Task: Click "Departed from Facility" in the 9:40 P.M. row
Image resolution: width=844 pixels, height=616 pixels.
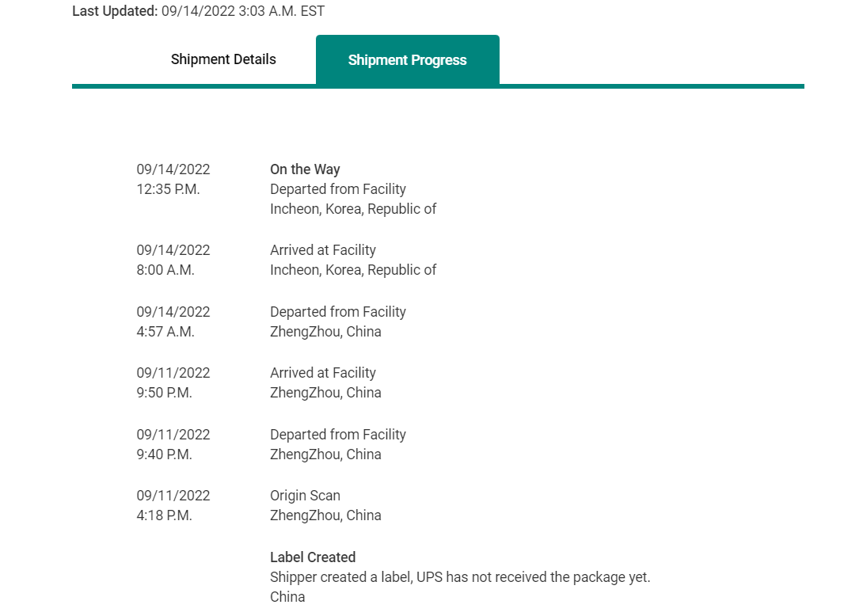Action: click(x=338, y=435)
